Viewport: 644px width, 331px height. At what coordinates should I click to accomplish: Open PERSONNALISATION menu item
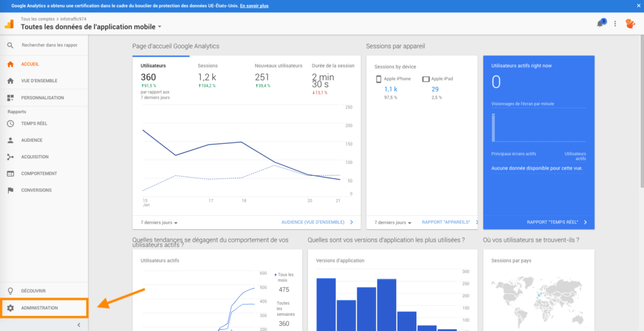pyautogui.click(x=43, y=97)
